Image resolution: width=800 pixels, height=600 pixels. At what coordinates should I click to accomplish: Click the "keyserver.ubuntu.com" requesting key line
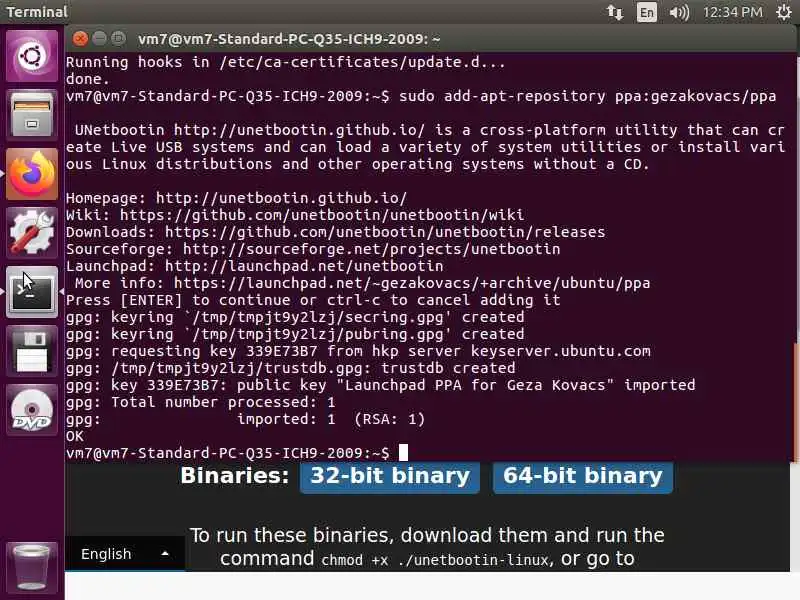click(x=358, y=351)
